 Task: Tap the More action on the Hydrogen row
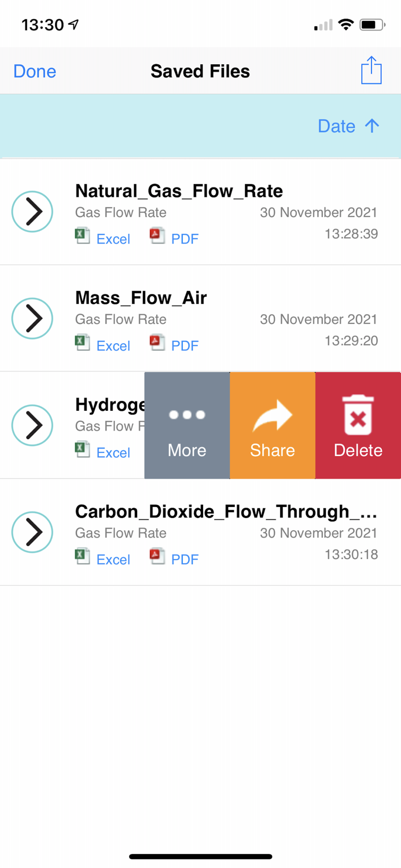click(x=186, y=425)
